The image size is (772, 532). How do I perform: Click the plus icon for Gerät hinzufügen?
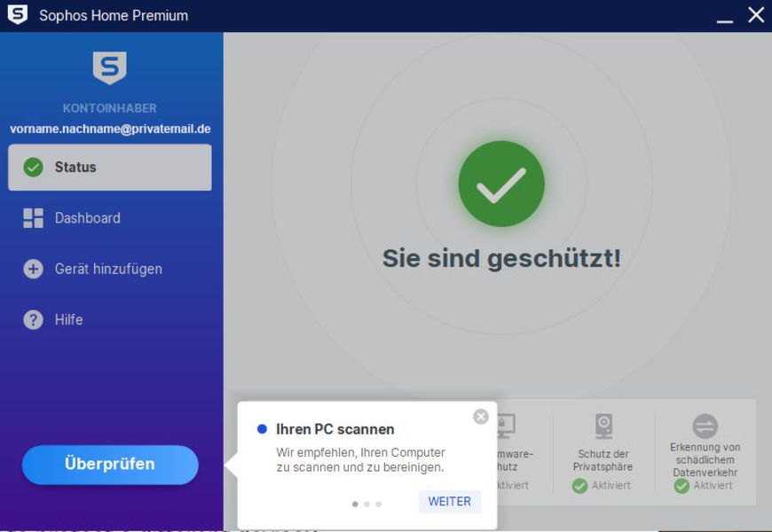point(34,269)
